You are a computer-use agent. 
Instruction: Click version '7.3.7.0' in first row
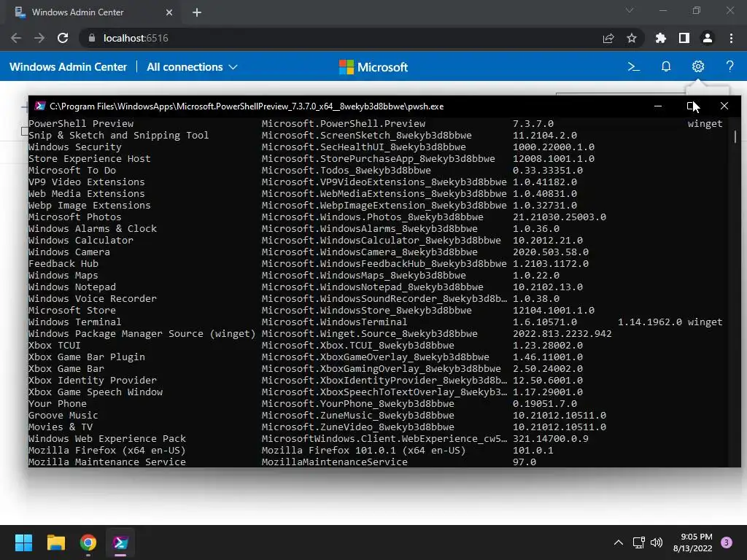point(533,124)
